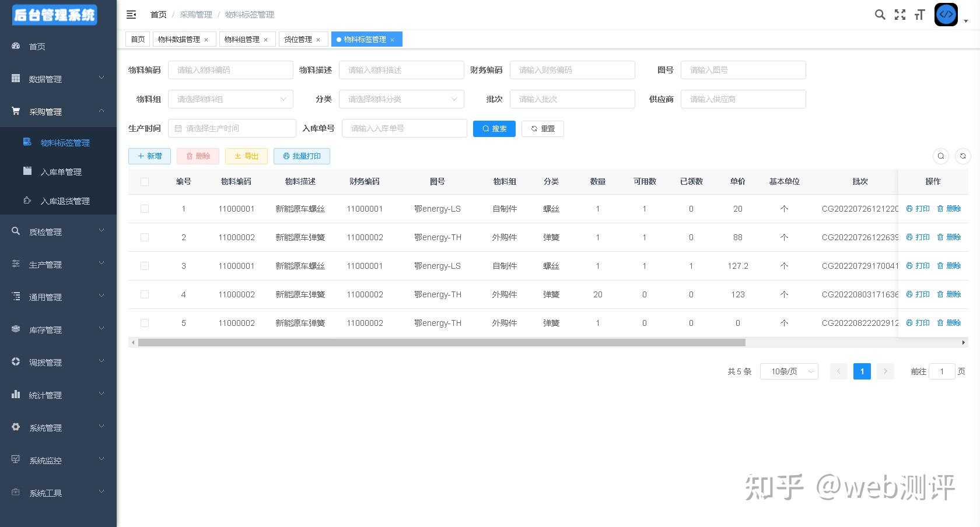Check the checkbox on row 4
This screenshot has width=980, height=527.
[145, 294]
